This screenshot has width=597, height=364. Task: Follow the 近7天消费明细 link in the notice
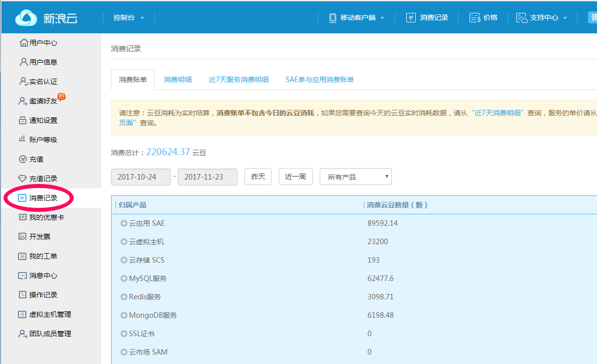click(x=497, y=113)
